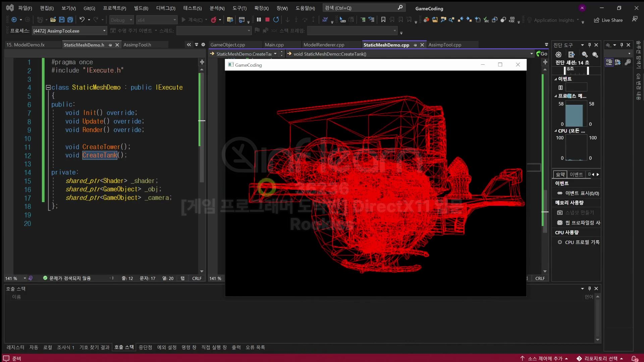The height and width of the screenshot is (362, 644).
Task: Click the Save All icon in toolbar
Action: coord(70,20)
